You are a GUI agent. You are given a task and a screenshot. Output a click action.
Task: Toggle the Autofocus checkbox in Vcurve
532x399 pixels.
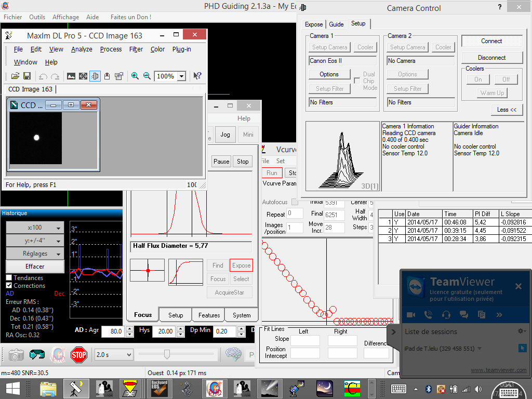[x=295, y=202]
